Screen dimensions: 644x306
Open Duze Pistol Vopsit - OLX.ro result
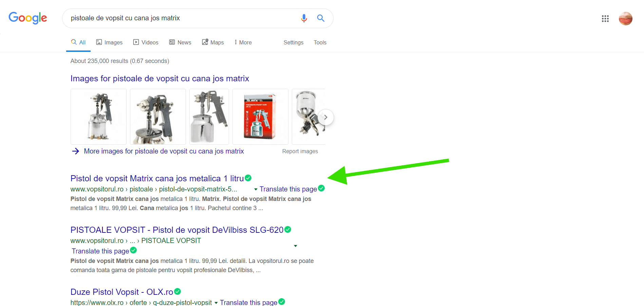point(122,292)
